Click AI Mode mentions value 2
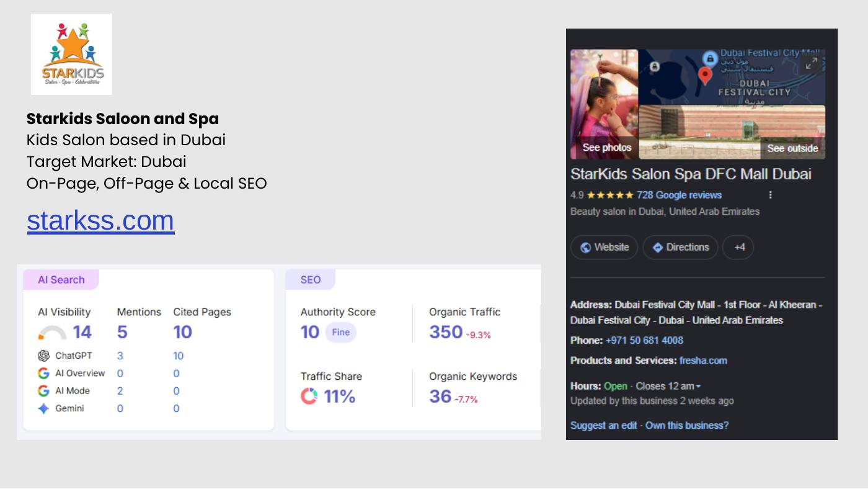This screenshot has height=489, width=868. [x=120, y=390]
